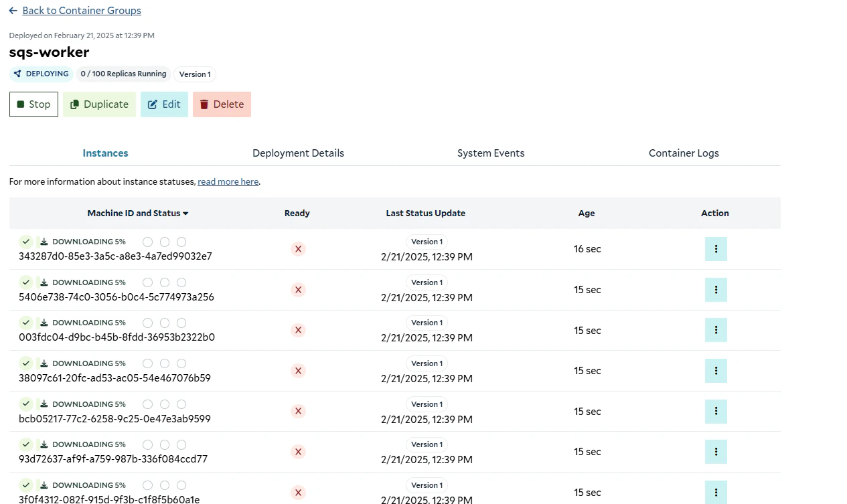This screenshot has height=504, width=847.
Task: Open the Deployment Details tab
Action: (298, 153)
